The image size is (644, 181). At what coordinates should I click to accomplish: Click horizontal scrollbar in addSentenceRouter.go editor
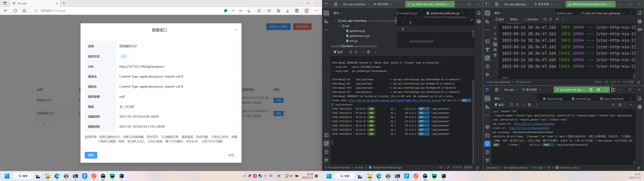(x=421, y=41)
